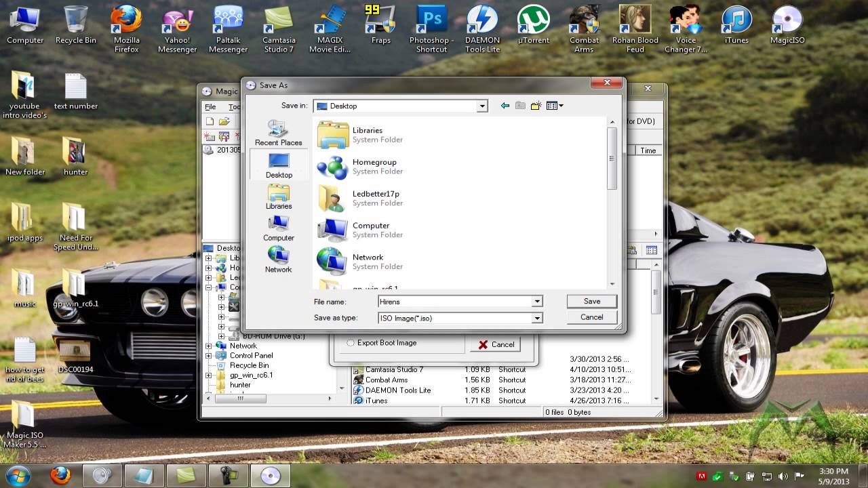
Task: Expand the Control Panel node in tree
Action: [209, 356]
